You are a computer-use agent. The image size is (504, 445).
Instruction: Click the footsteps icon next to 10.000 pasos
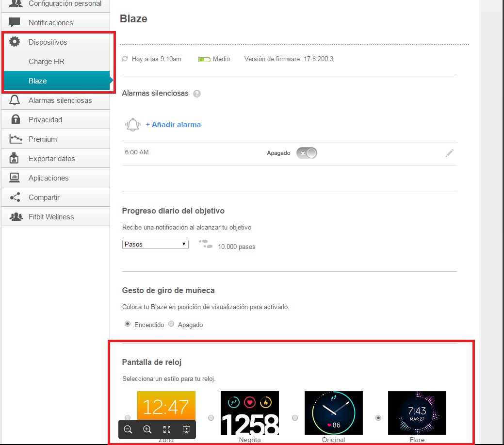tap(206, 244)
